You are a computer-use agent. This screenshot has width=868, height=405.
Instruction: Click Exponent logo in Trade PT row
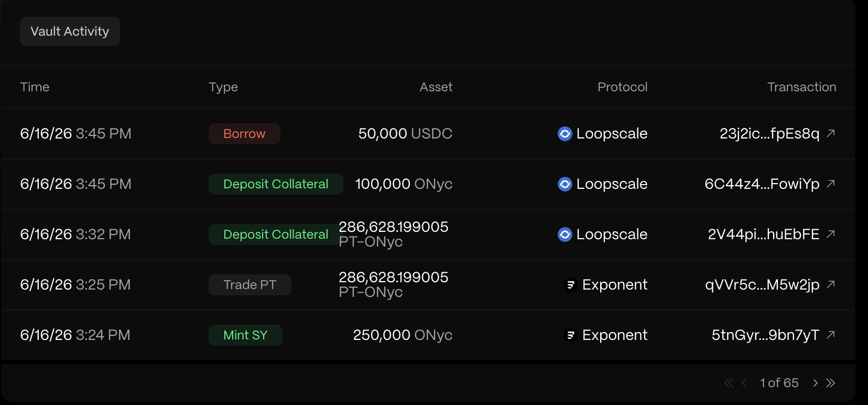point(570,285)
